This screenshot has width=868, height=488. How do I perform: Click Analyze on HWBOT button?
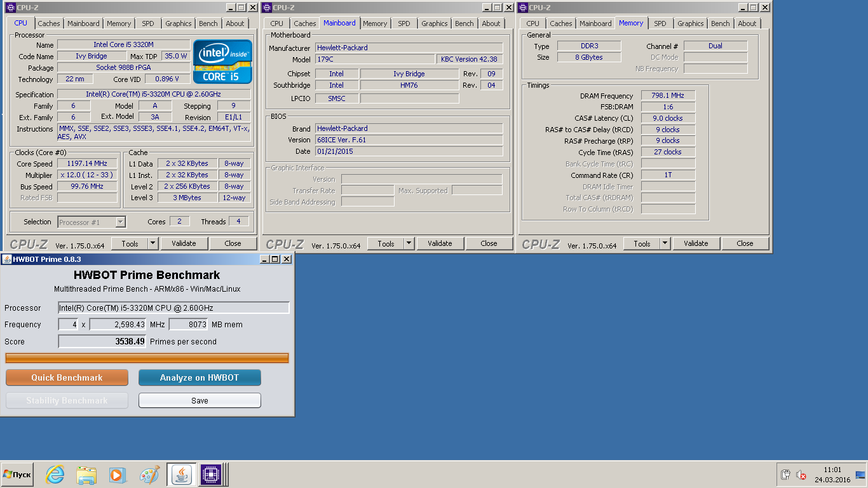click(x=200, y=377)
